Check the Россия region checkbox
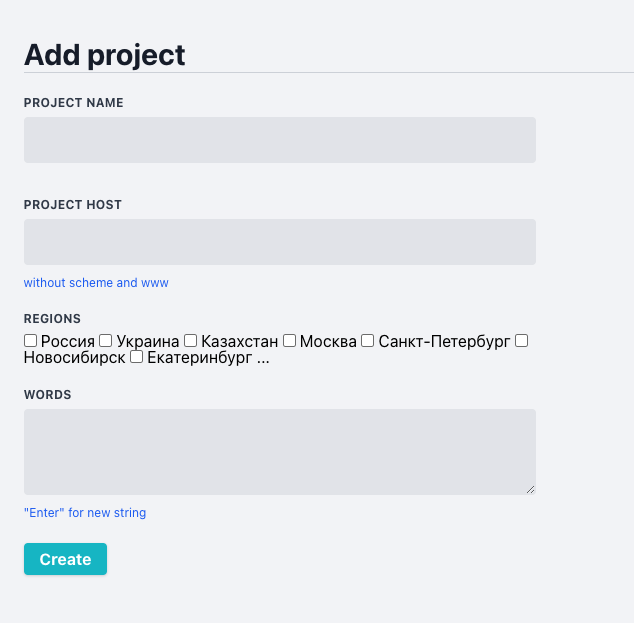 pos(31,341)
